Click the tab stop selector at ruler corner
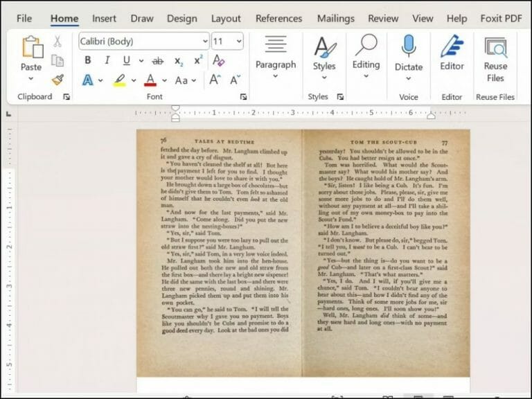The height and width of the screenshot is (399, 532). [9, 114]
